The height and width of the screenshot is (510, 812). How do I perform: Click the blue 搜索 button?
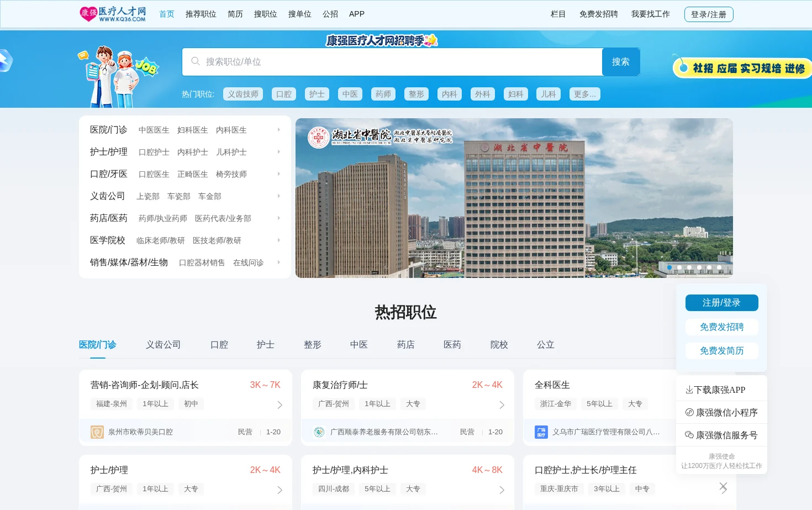[621, 62]
